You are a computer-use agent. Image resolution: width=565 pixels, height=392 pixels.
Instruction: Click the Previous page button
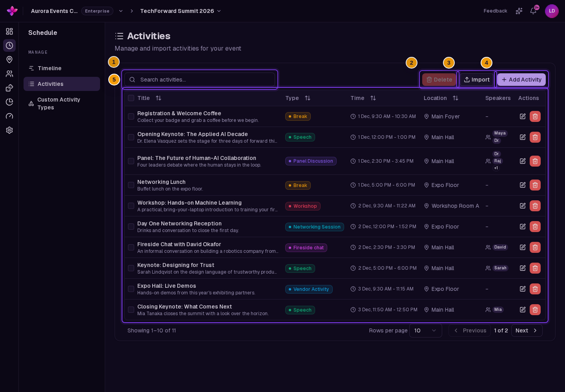pyautogui.click(x=470, y=330)
